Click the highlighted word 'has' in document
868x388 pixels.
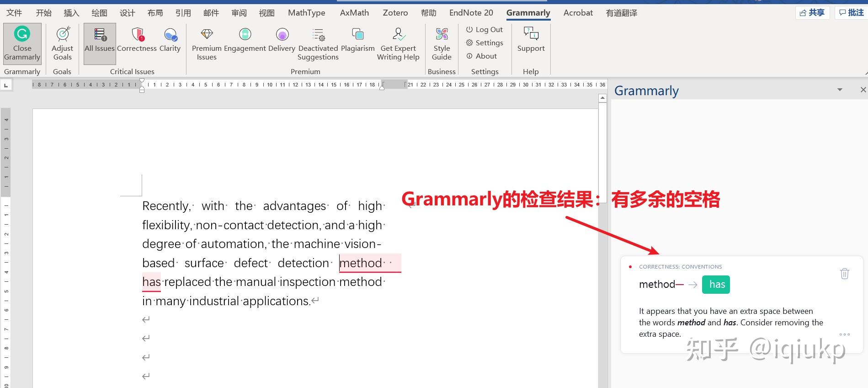[151, 282]
